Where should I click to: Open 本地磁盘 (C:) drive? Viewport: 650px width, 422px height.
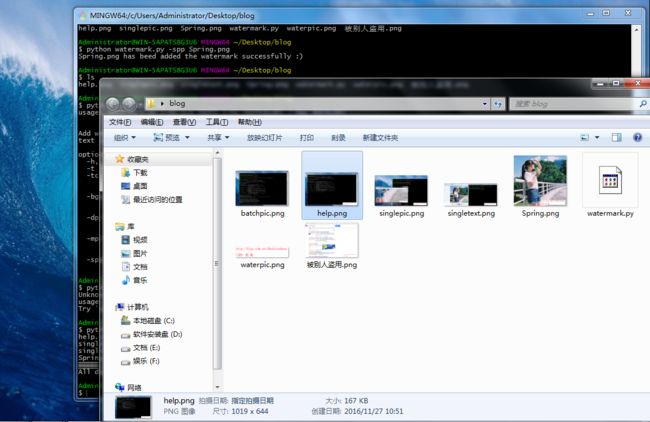pos(153,320)
